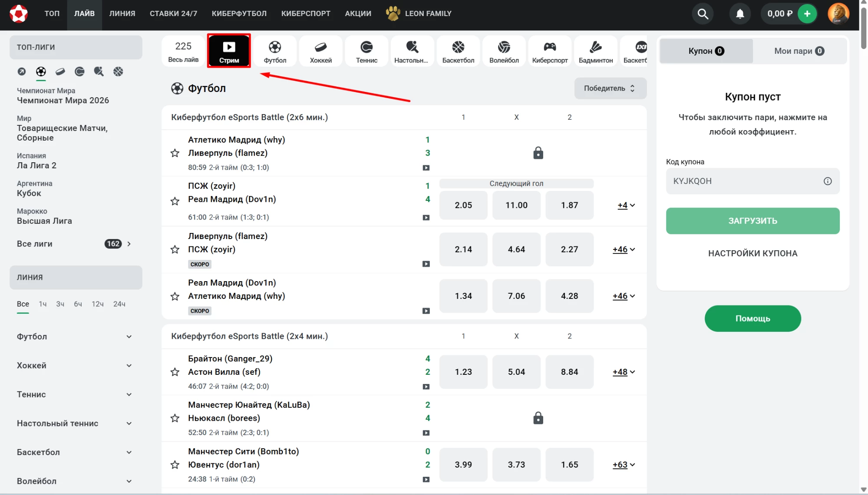Viewport: 868px width, 495px height.
Task: Click the table tennis icon under Топ-лиги
Action: 99,72
